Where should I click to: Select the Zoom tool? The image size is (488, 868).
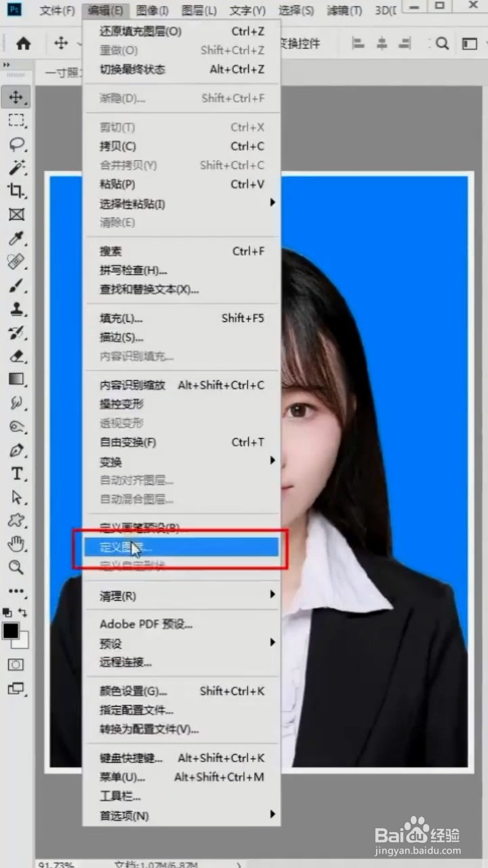point(16,567)
